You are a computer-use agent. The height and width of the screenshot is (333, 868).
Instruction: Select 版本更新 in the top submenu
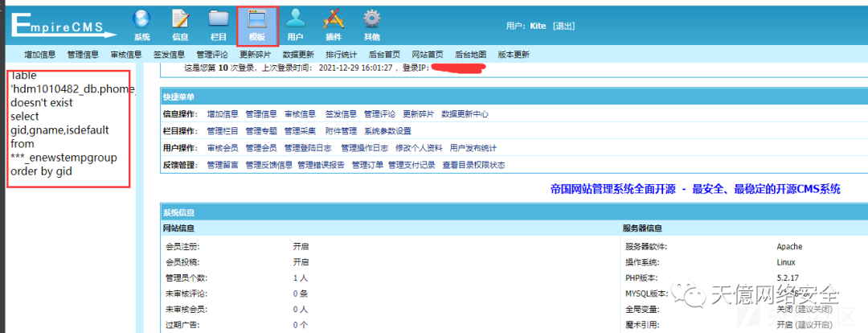[514, 55]
